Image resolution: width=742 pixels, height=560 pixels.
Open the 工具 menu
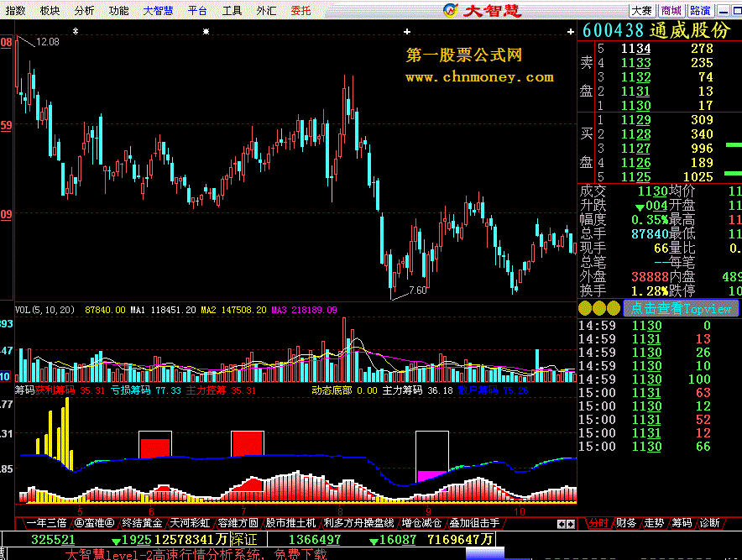tap(232, 10)
